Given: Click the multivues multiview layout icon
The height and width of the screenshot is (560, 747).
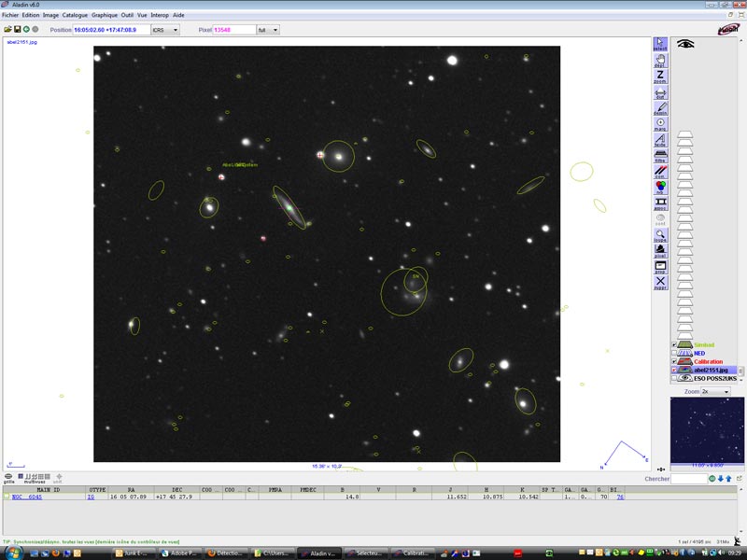Looking at the screenshot, I should pos(35,478).
